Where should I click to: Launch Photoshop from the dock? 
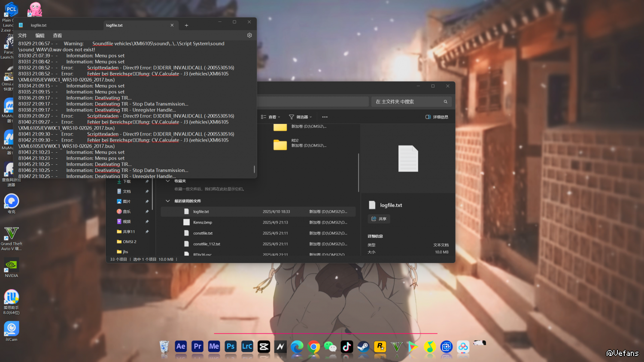231,347
